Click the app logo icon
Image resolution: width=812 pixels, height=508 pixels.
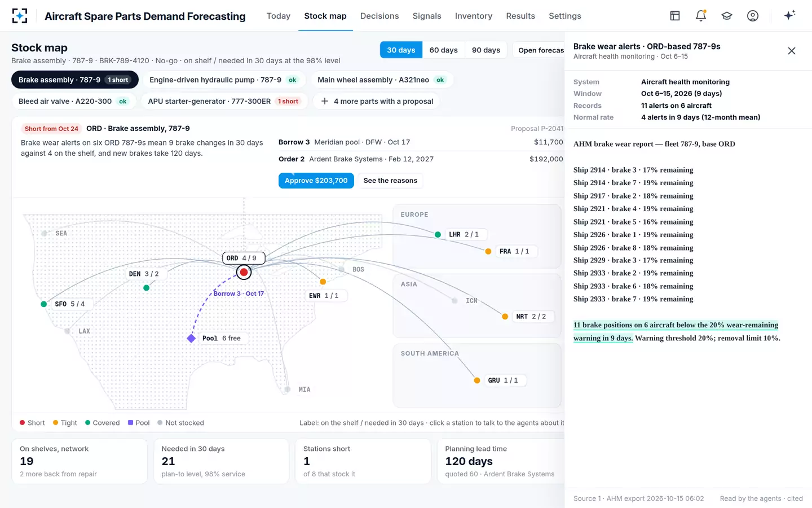pos(20,16)
